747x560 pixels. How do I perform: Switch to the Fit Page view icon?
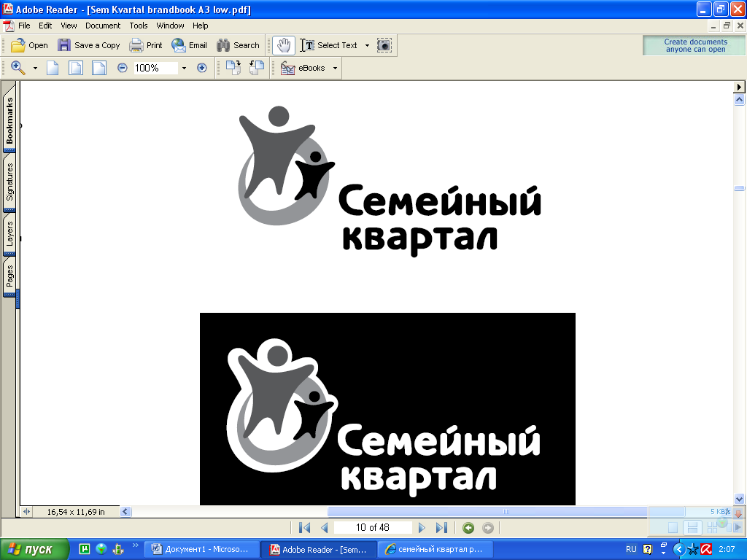click(76, 68)
